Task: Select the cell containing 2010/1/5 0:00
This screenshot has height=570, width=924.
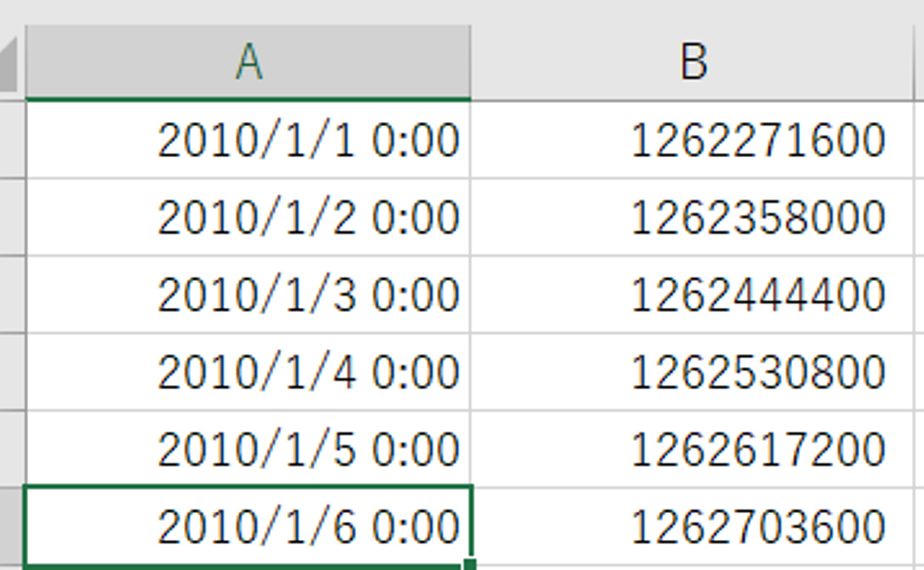Action: tap(248, 449)
